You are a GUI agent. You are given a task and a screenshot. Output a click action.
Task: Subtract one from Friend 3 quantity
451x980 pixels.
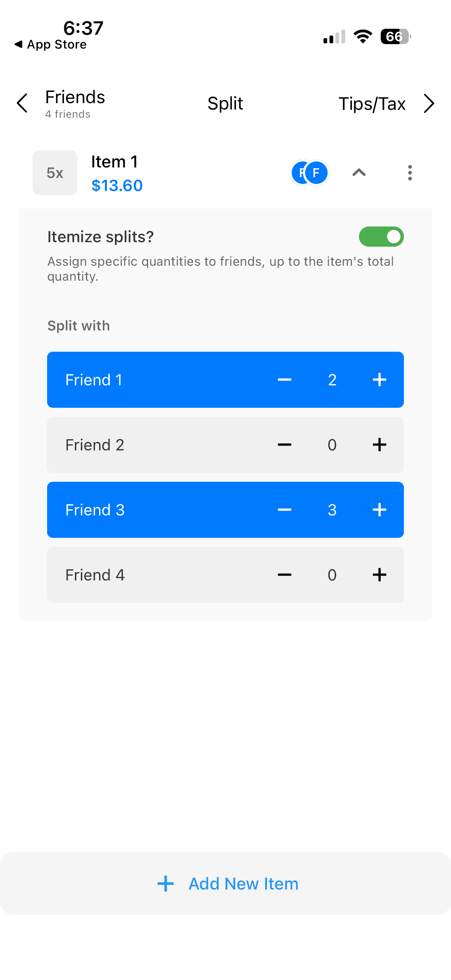coord(284,510)
